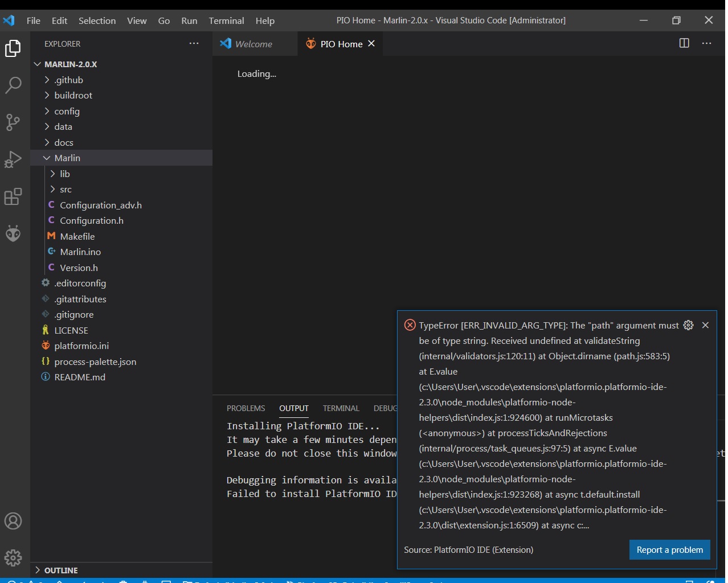Collapse the Marlin folder
This screenshot has height=583, width=728.
coord(121,158)
